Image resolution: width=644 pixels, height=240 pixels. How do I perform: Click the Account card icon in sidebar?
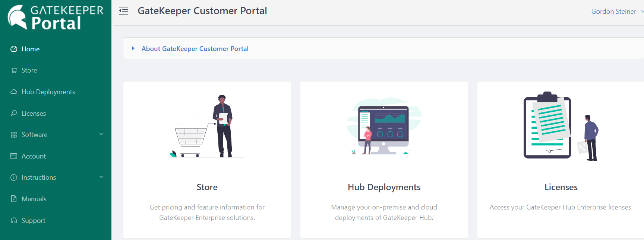click(x=14, y=156)
